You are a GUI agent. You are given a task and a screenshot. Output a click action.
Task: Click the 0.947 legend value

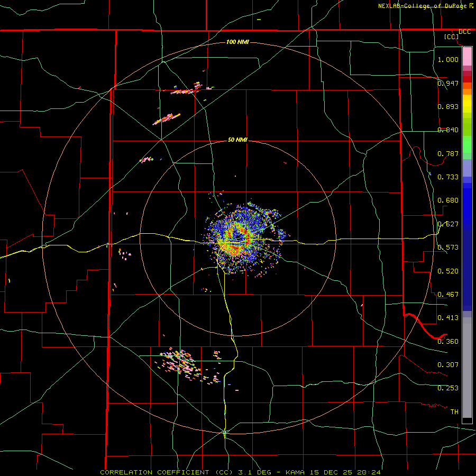click(x=448, y=83)
